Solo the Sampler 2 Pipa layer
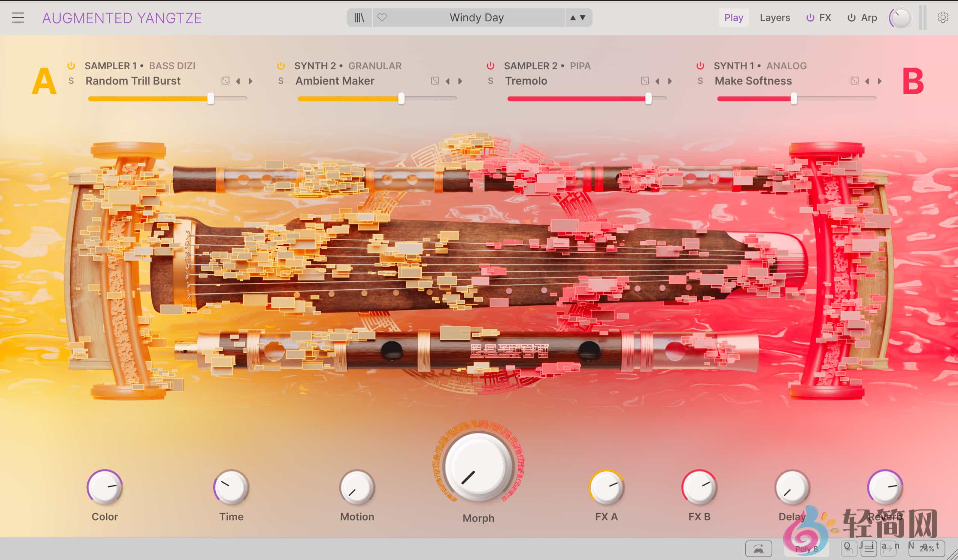 pyautogui.click(x=490, y=81)
